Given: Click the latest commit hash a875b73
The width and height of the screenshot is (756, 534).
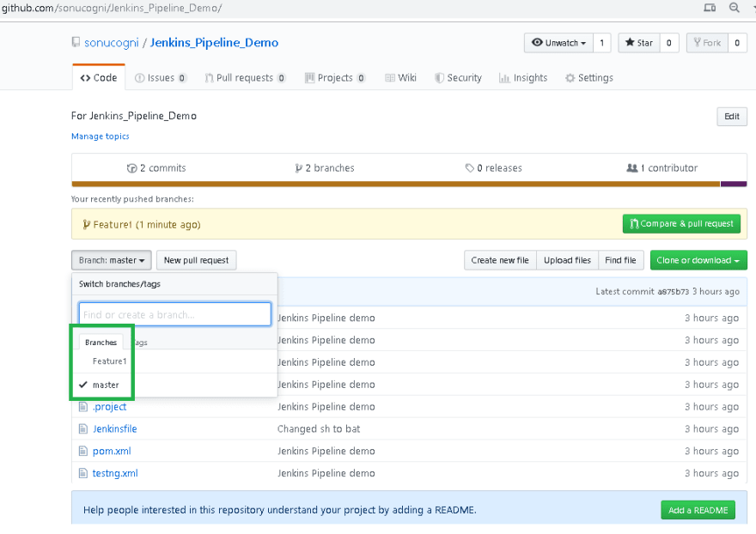Looking at the screenshot, I should click(x=674, y=292).
